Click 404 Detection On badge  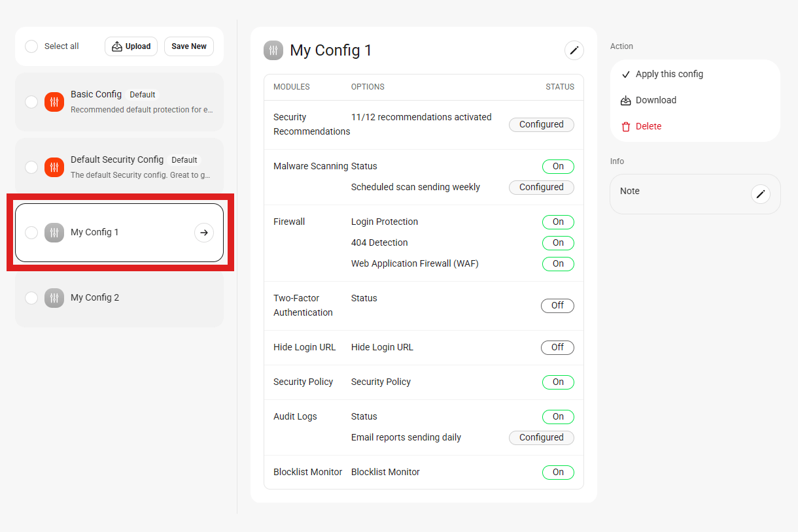(x=558, y=243)
